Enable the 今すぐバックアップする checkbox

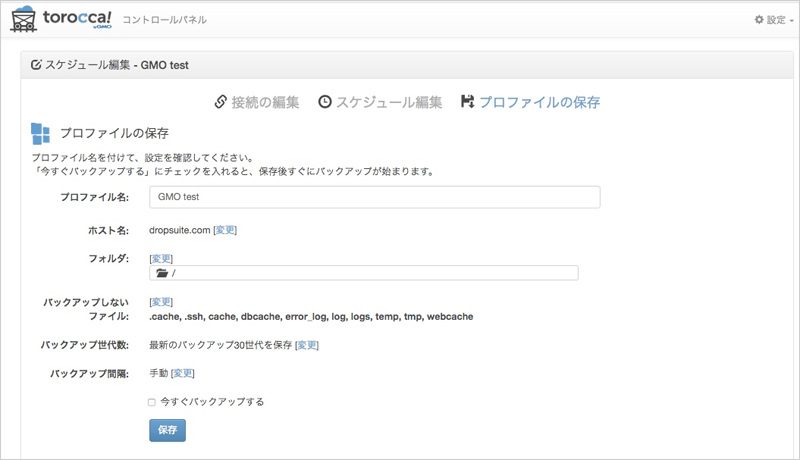coord(152,402)
